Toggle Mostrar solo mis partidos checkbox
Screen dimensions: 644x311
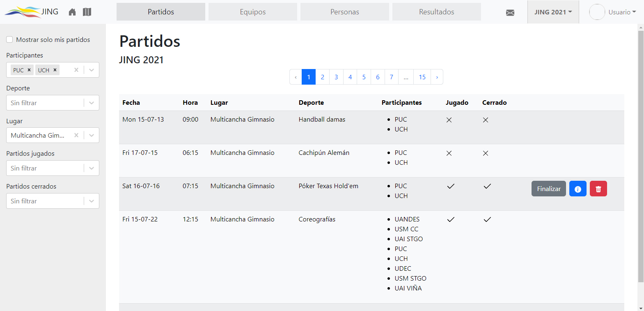point(9,39)
